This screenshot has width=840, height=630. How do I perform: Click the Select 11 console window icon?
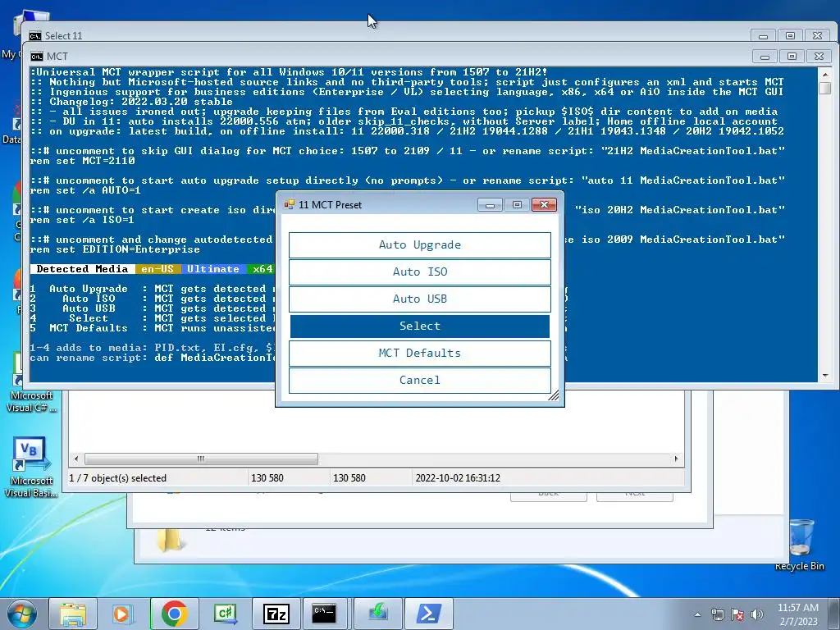click(x=34, y=36)
